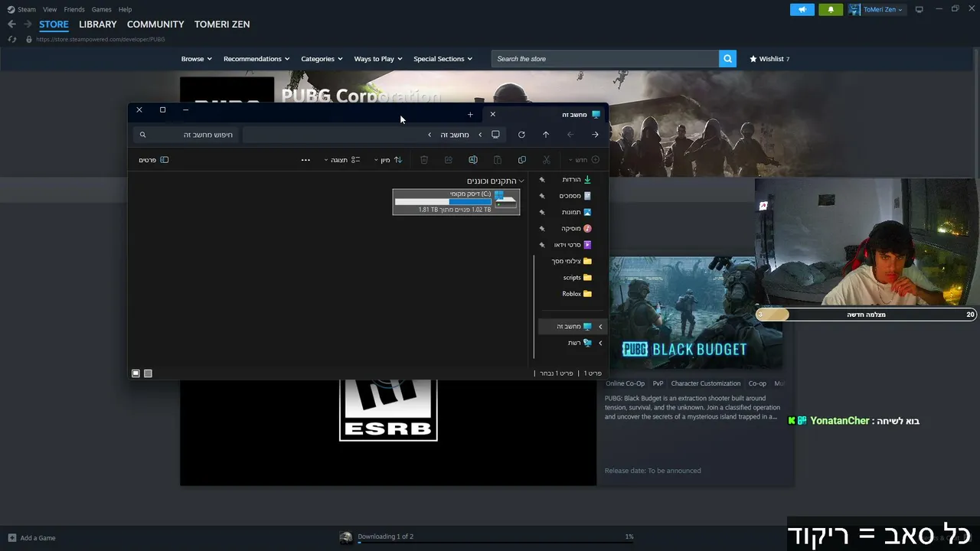The height and width of the screenshot is (551, 980).
Task: Open the Special Sections dropdown
Action: coord(443,59)
